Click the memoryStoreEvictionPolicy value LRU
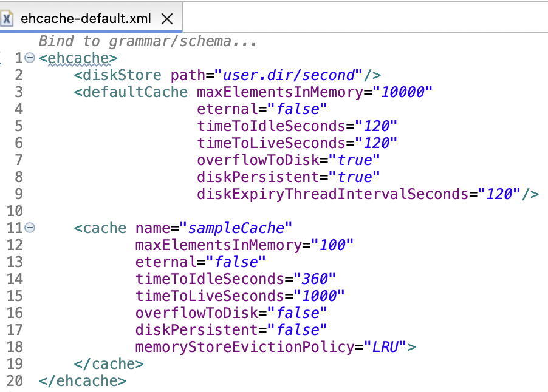The height and width of the screenshot is (392, 548). click(385, 347)
